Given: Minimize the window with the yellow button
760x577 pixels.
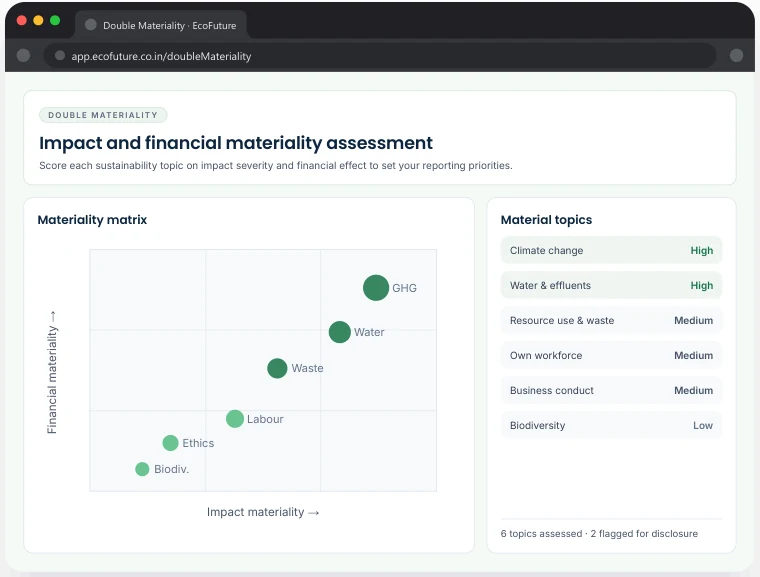Looking at the screenshot, I should click(x=38, y=20).
